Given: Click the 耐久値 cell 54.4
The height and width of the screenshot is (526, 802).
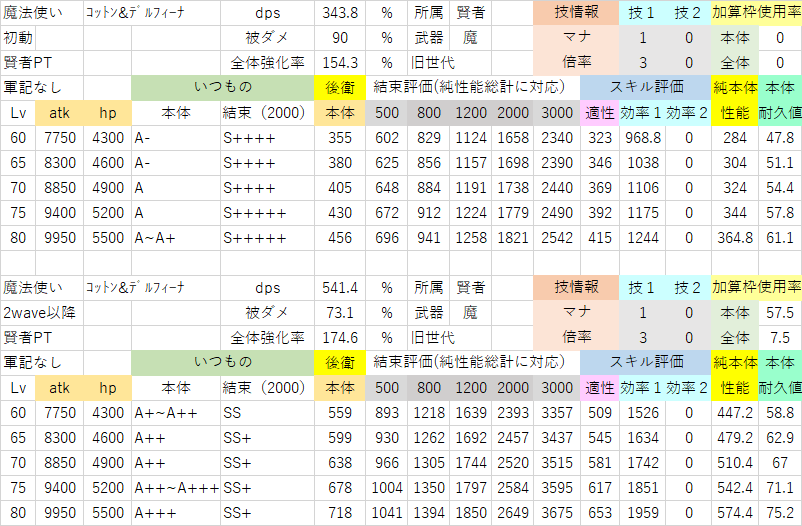Looking at the screenshot, I should [x=780, y=188].
